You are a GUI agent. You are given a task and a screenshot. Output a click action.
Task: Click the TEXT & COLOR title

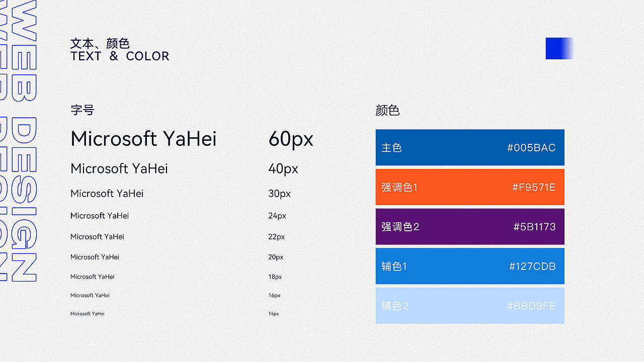120,56
